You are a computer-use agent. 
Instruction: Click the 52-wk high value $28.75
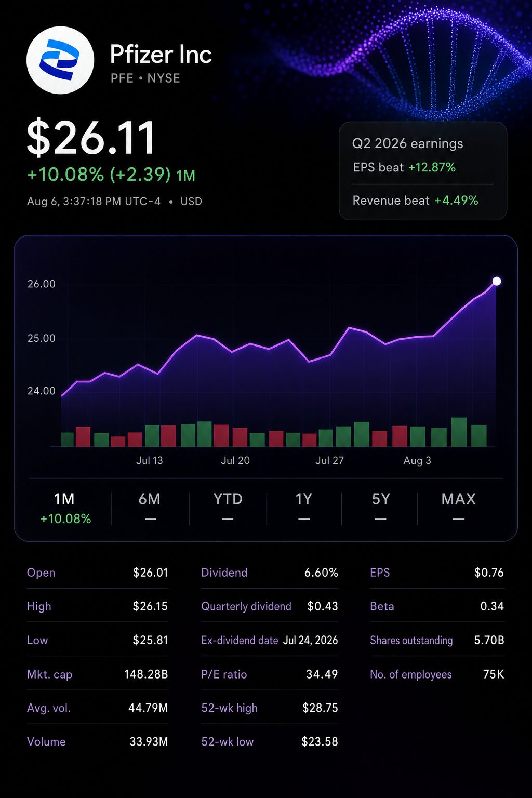pos(320,708)
